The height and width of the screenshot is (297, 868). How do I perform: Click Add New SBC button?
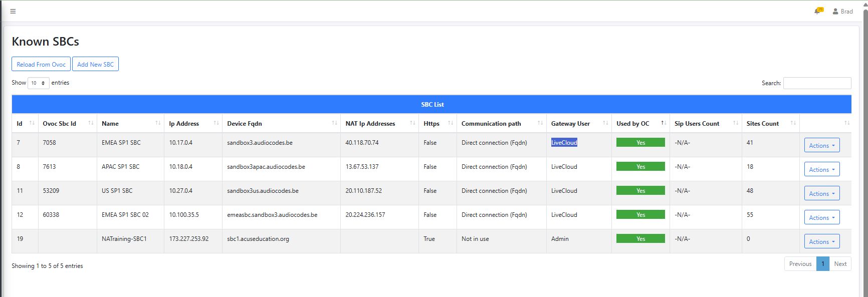point(95,64)
